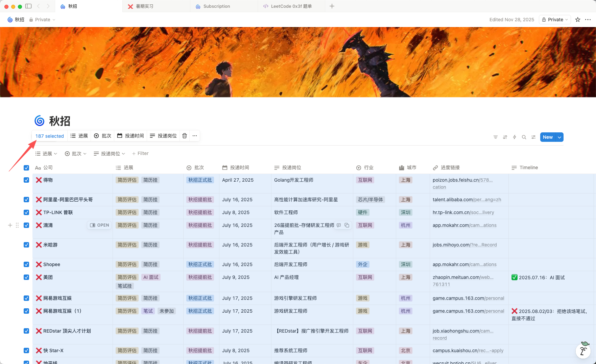Image resolution: width=596 pixels, height=364 pixels.
Task: Open the Private share dropdown button
Action: coord(555,20)
